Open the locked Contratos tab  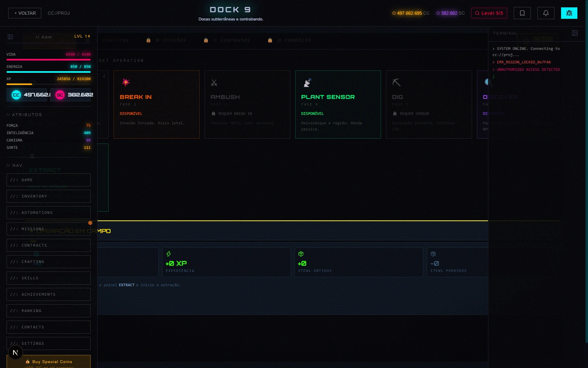coord(227,40)
